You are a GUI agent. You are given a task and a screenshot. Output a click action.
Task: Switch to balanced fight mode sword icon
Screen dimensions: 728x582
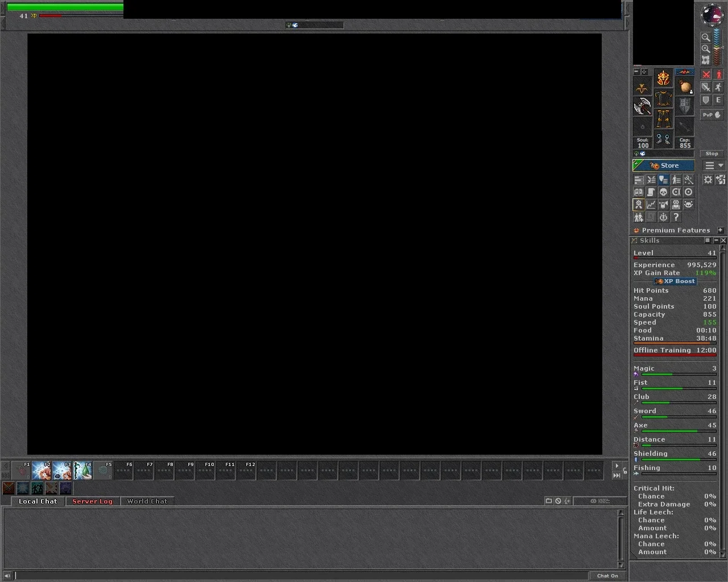coord(706,87)
